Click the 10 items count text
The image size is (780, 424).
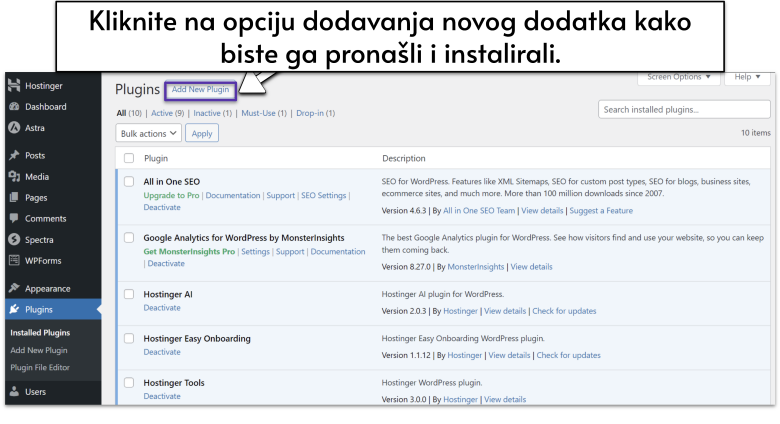[756, 133]
